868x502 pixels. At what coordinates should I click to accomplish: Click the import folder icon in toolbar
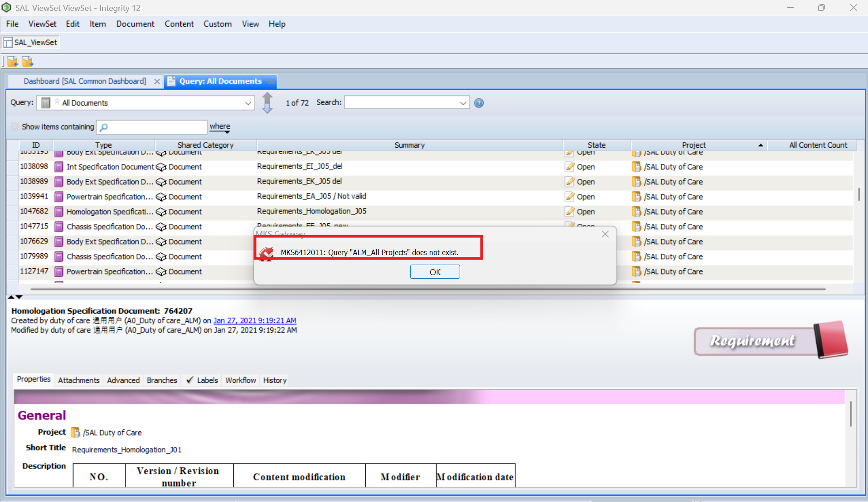pos(12,62)
